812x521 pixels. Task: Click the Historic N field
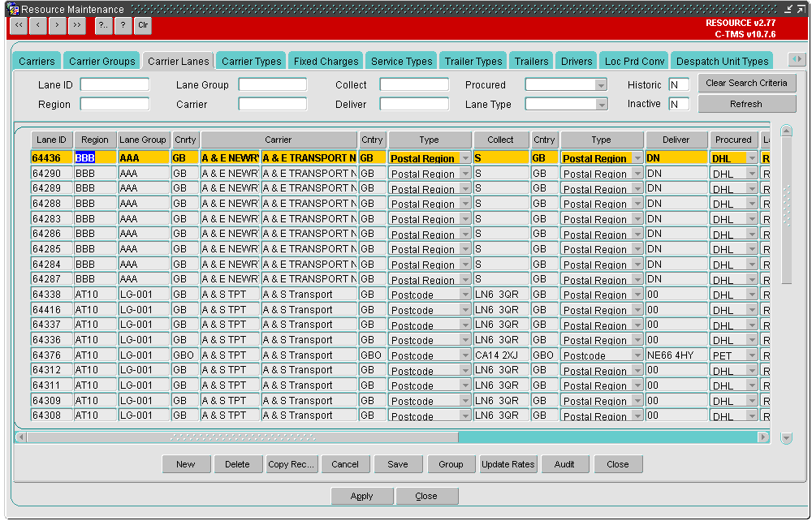pyautogui.click(x=678, y=85)
